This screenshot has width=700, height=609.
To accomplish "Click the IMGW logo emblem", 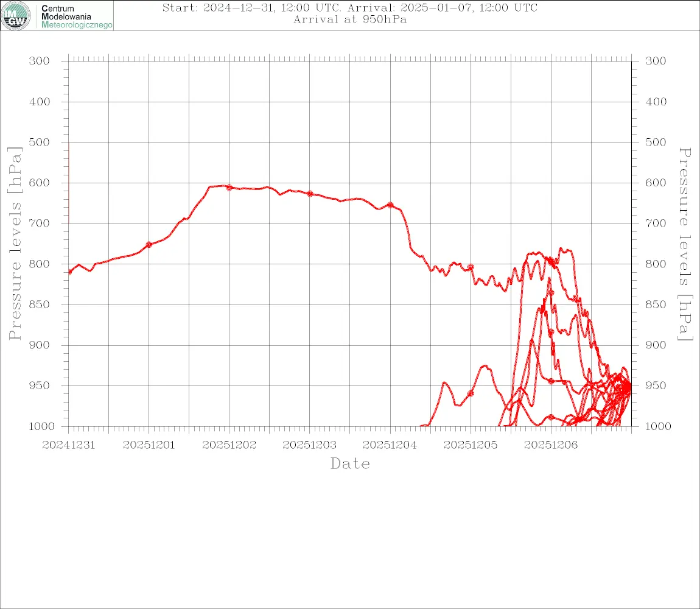I will tap(16, 16).
